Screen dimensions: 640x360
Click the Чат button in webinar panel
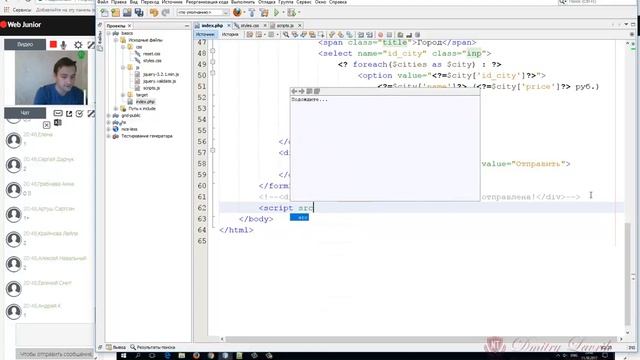coord(25,113)
